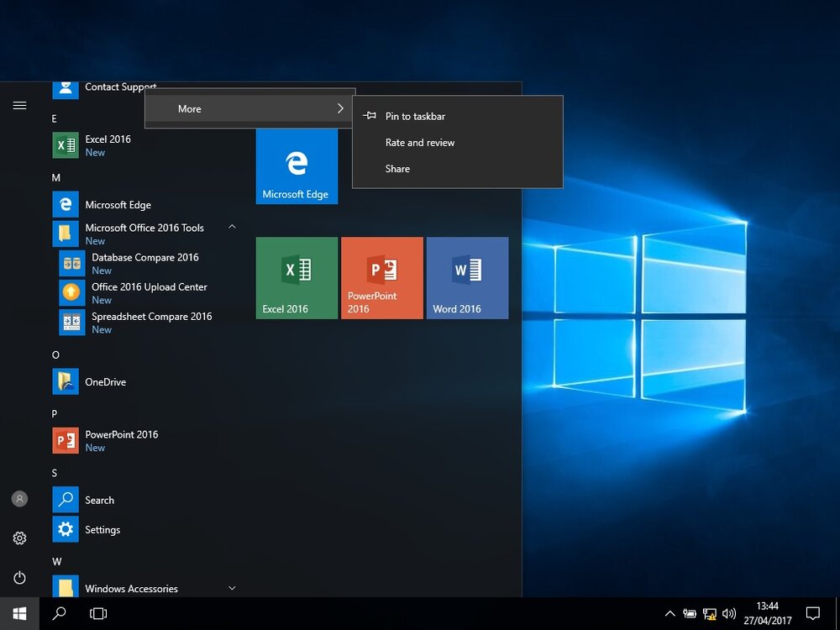Click the battery icon in system tray
840x630 pixels.
click(690, 613)
